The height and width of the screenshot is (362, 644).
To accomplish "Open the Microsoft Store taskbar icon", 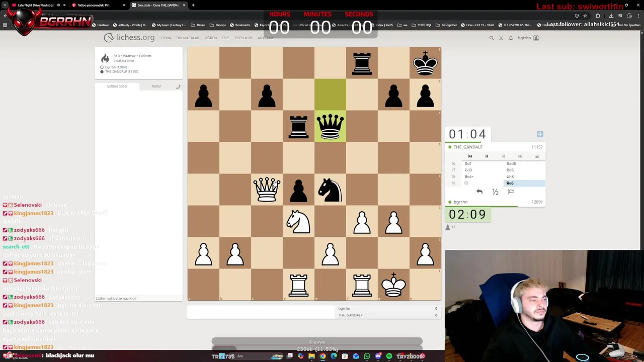I will (345, 356).
